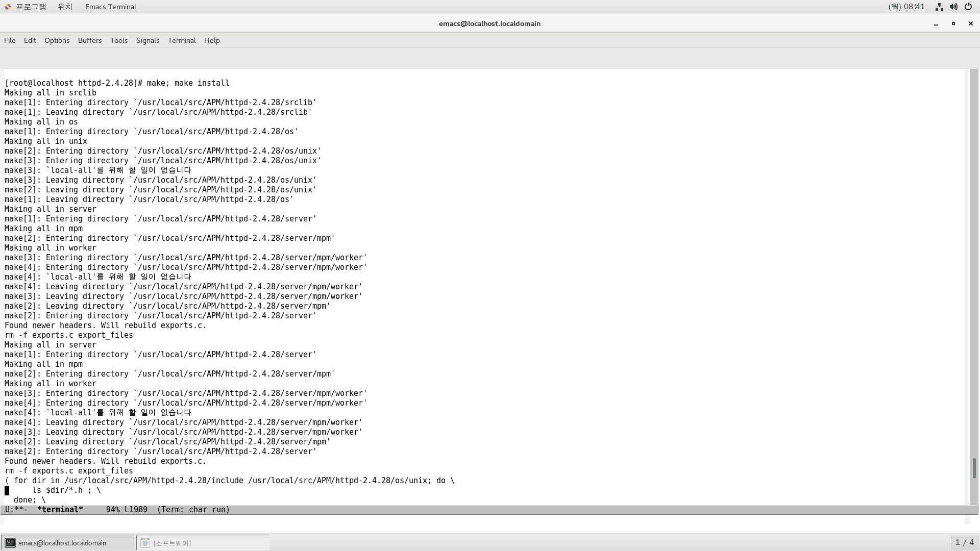This screenshot has width=980, height=551.
Task: Open the clock showing (월) 08:41
Action: coord(906,7)
